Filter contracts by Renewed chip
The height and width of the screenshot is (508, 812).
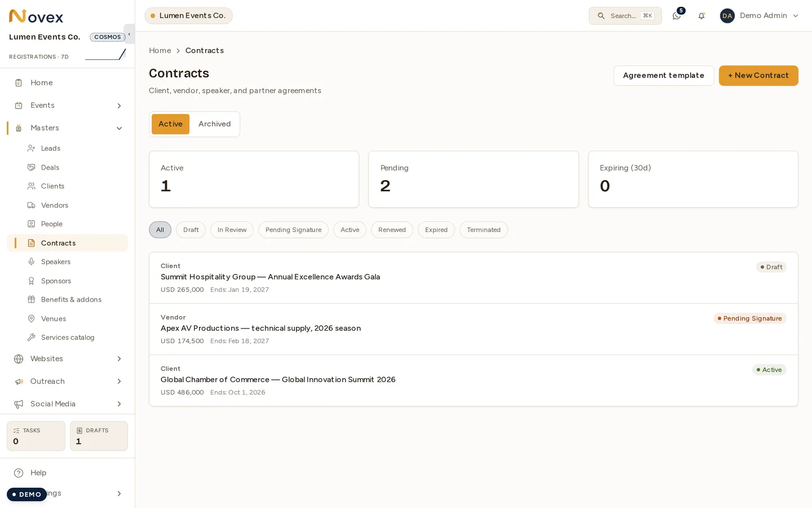[392, 230]
